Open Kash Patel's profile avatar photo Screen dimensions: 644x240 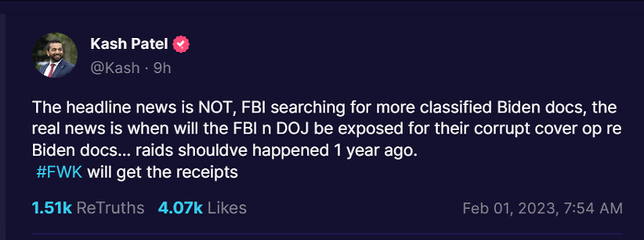55,55
